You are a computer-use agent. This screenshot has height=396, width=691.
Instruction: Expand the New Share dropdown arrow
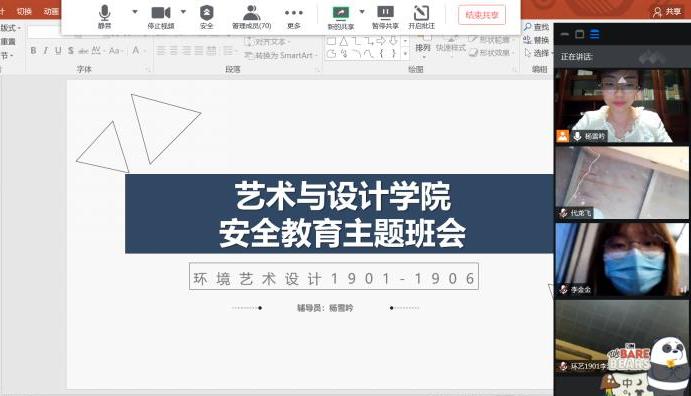point(362,12)
